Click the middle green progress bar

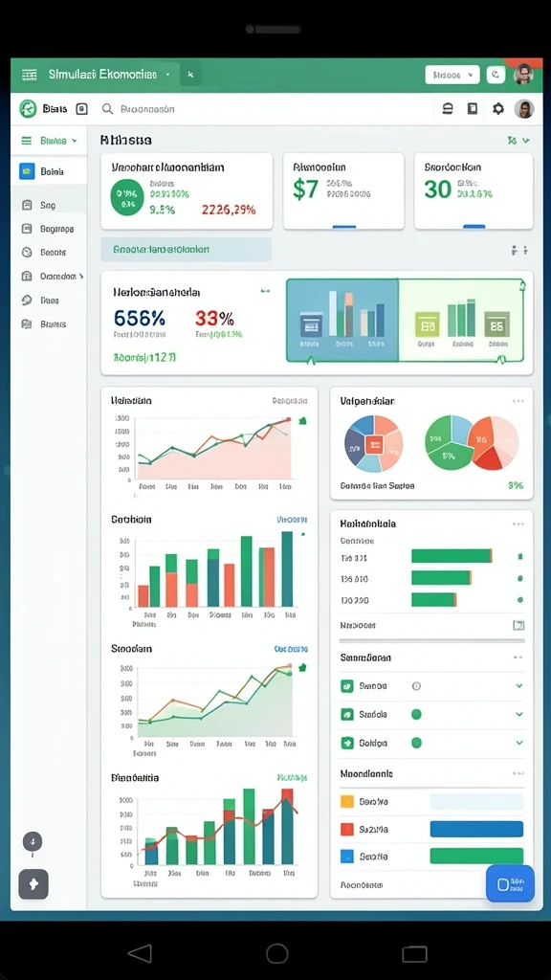pos(441,578)
